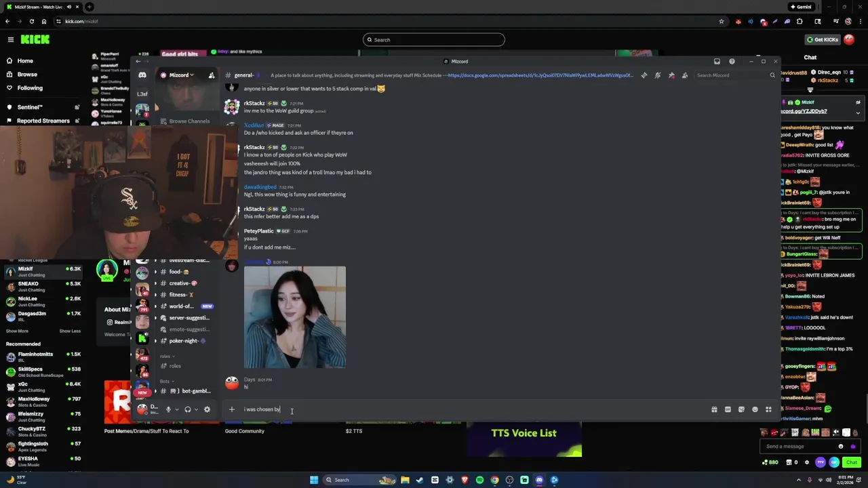
Task: Click Get KICKs button
Action: click(x=822, y=40)
